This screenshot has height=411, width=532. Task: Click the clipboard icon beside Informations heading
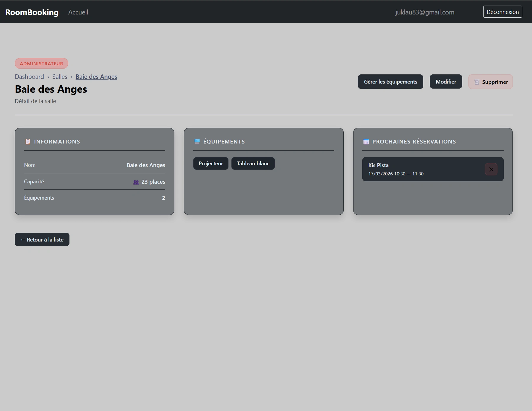28,141
